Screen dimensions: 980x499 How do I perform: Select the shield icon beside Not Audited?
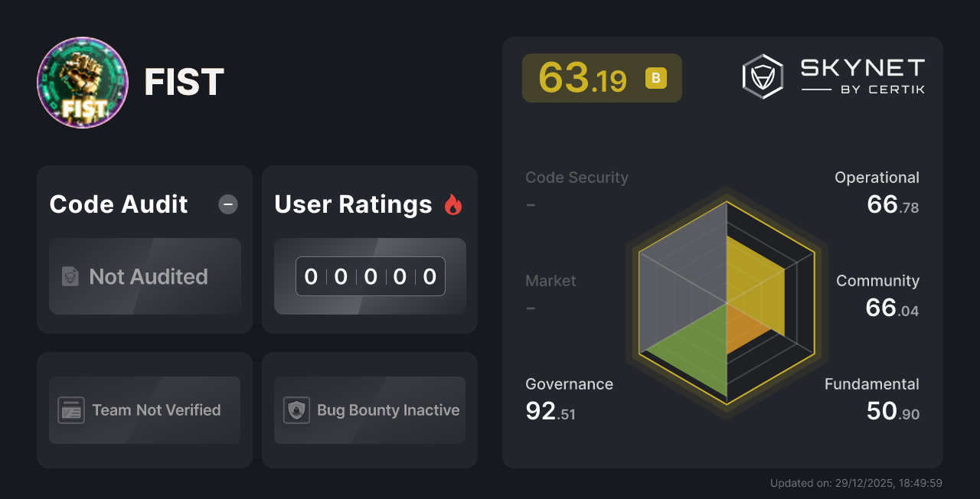pos(70,277)
